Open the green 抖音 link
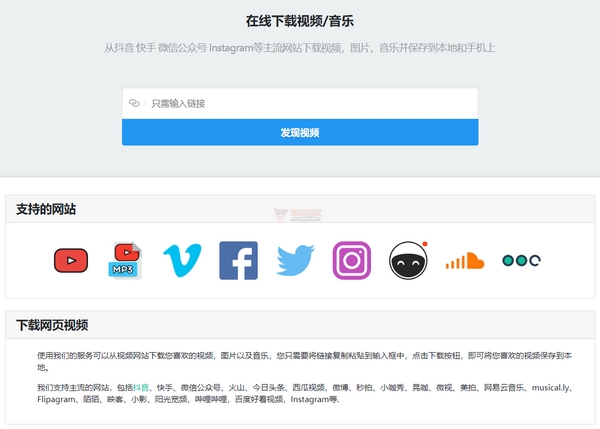The image size is (600, 429). click(x=141, y=388)
